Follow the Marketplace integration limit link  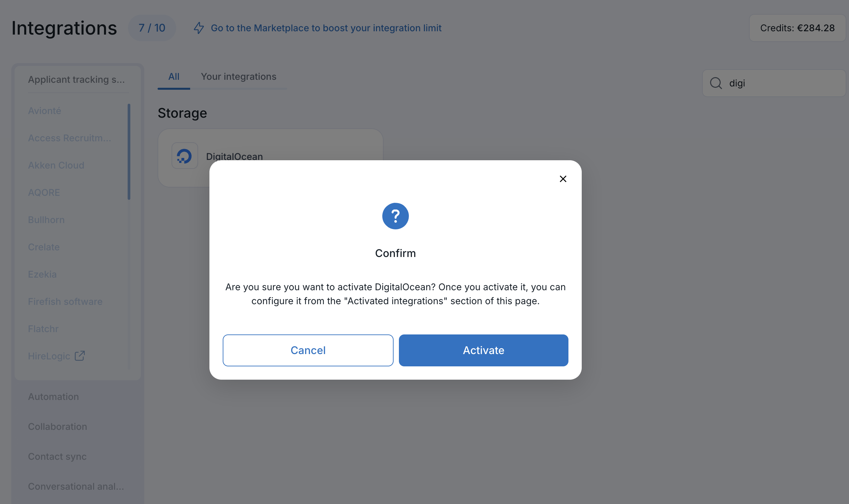pyautogui.click(x=326, y=28)
